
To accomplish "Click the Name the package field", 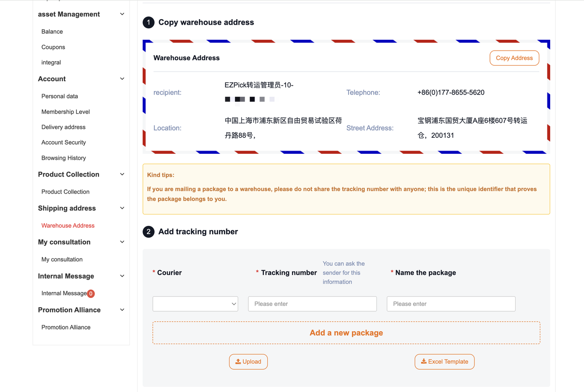I will point(451,304).
